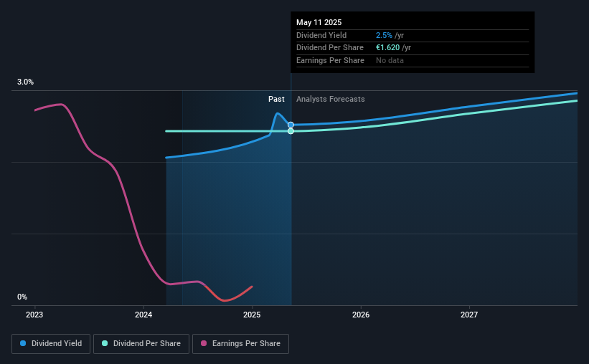
Task: Click the €1.620 Dividend Per Share value
Action: (x=387, y=48)
